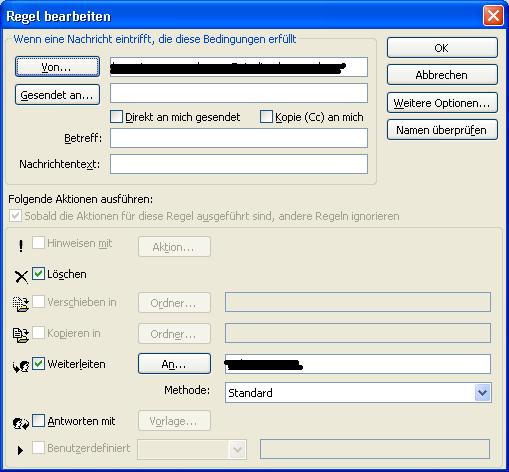This screenshot has width=509, height=472.
Task: Uncheck the Löschen checkbox
Action: tap(38, 274)
